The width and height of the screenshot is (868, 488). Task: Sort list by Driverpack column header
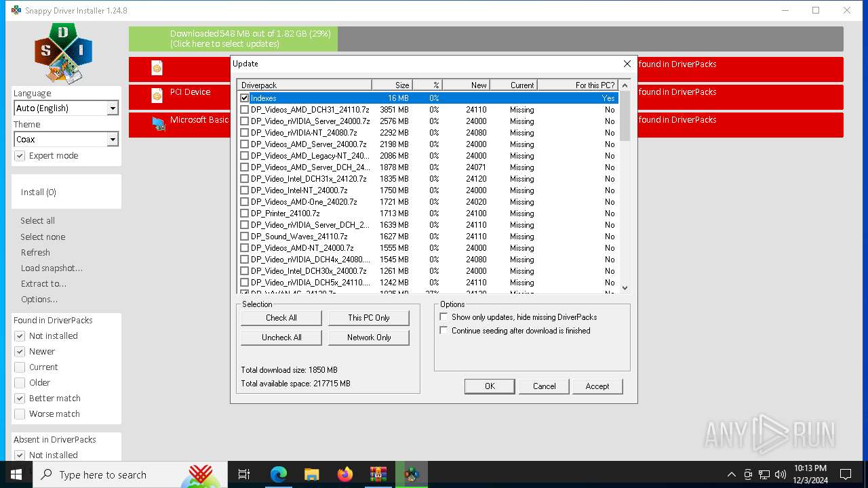click(304, 85)
